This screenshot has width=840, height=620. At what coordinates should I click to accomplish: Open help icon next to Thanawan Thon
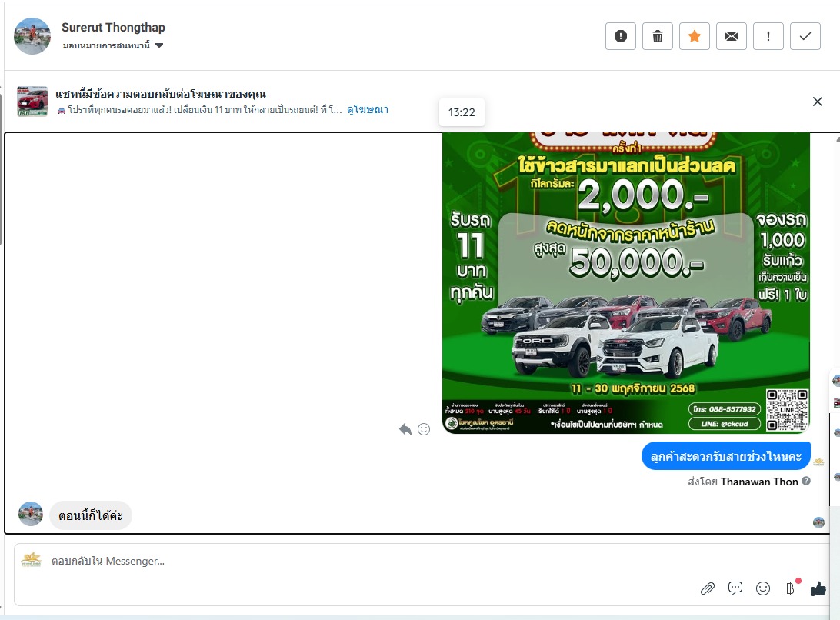point(805,482)
